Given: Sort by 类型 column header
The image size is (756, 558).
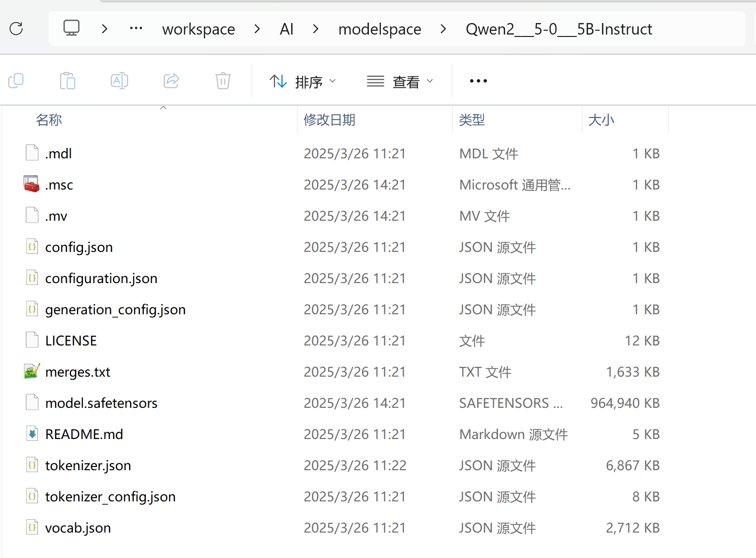Looking at the screenshot, I should point(472,119).
